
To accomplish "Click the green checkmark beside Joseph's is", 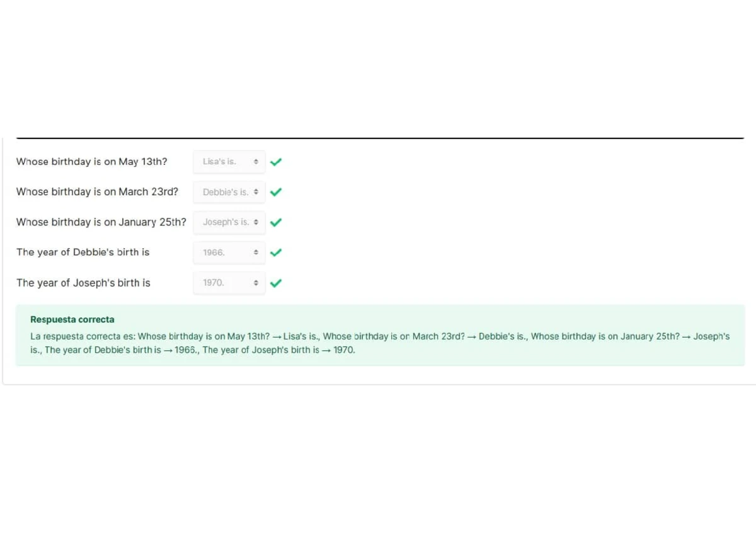I will [275, 222].
